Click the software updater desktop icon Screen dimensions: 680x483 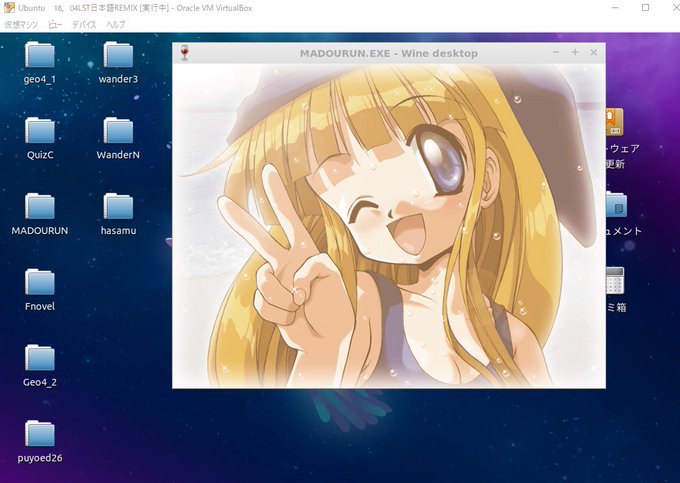(615, 122)
